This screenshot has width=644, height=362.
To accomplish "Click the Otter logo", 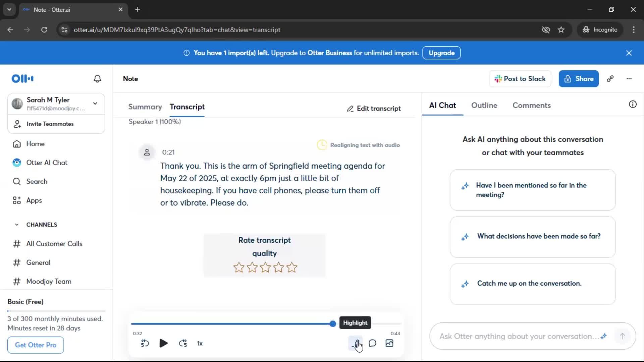I will coord(22,79).
